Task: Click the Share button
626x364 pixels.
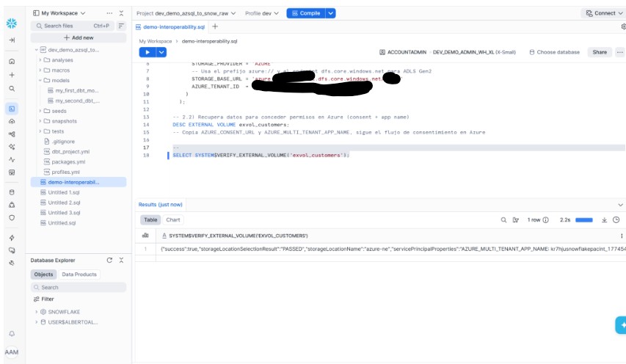Action: click(x=600, y=52)
